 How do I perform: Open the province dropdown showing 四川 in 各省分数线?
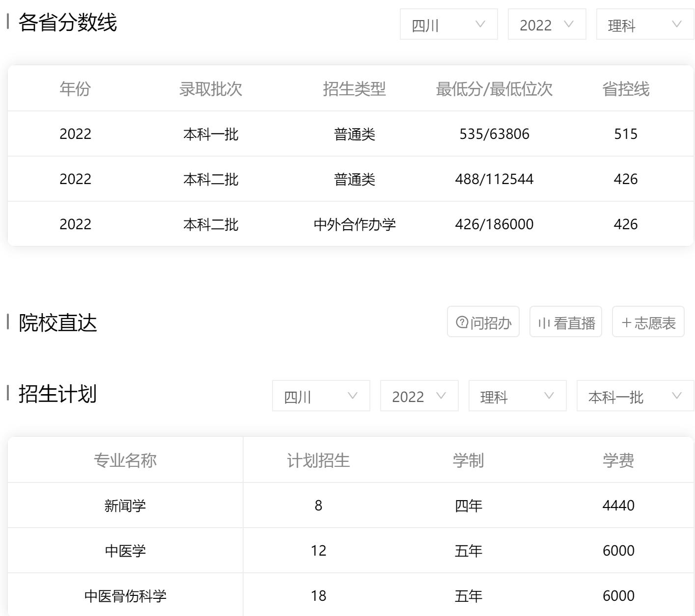click(448, 24)
